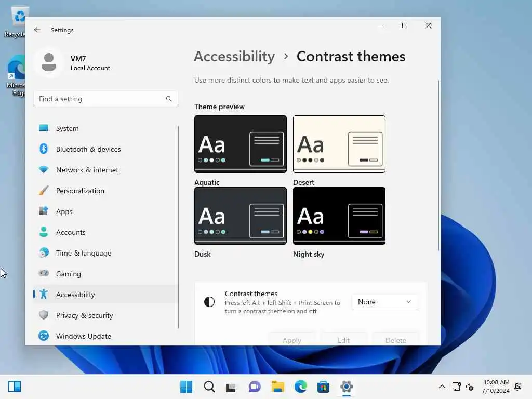Viewport: 532px width, 399px height.
Task: Click the Bluetooth icon in sidebar
Action: (x=44, y=149)
